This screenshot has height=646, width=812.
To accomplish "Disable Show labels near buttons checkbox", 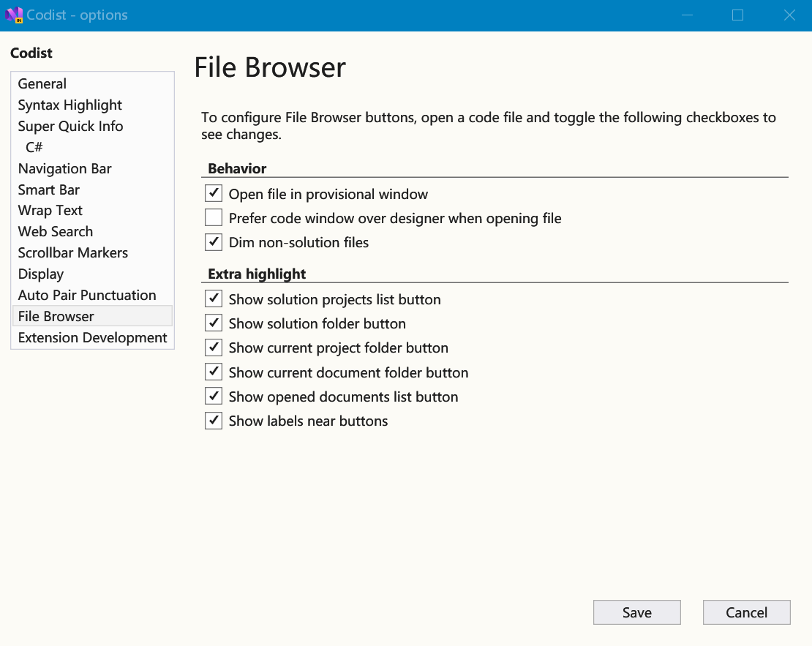I will (x=214, y=421).
